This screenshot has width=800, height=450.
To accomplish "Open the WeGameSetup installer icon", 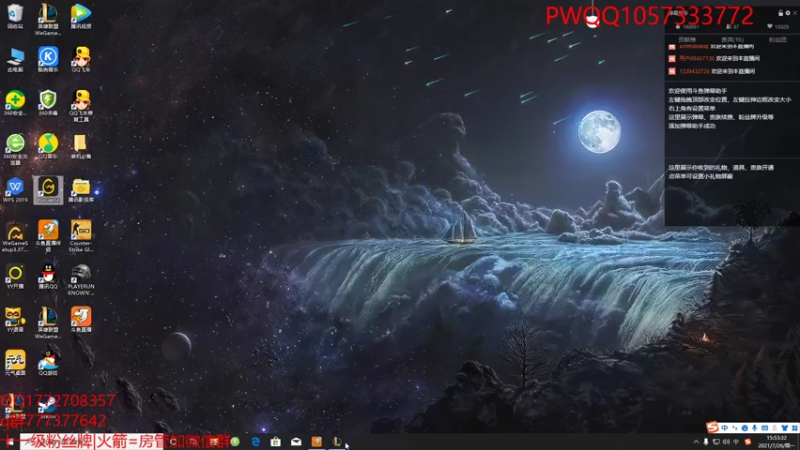I will click(15, 237).
